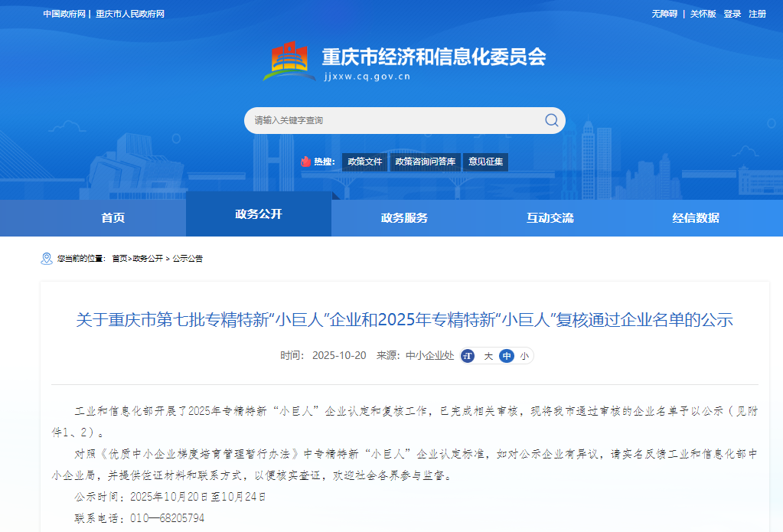The height and width of the screenshot is (532, 783).
Task: Enable 关怀版 care mode in header
Action: pos(703,14)
